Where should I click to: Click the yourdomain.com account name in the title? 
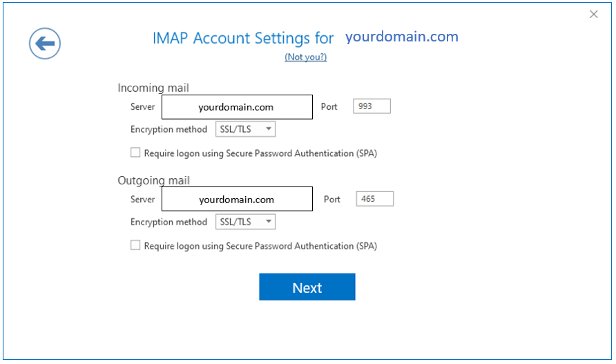point(402,37)
